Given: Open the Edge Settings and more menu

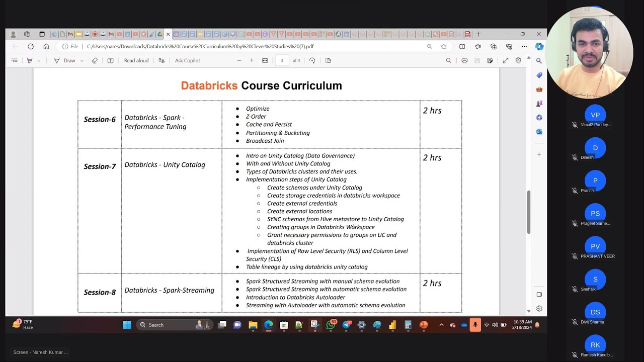Looking at the screenshot, I should tap(525, 46).
